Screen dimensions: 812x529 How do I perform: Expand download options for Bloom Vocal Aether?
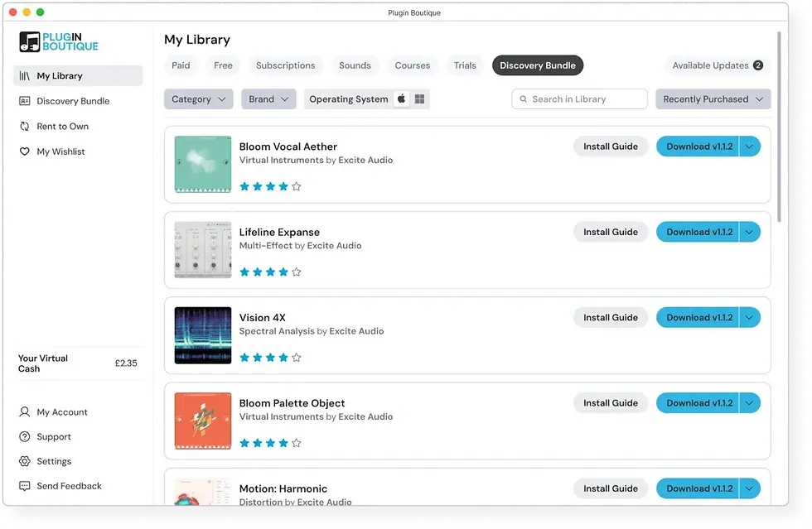pos(749,147)
